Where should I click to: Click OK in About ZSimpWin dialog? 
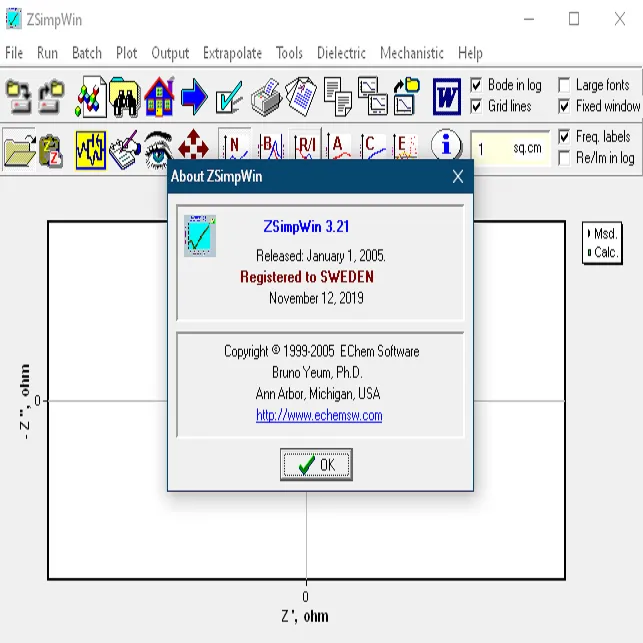(316, 465)
